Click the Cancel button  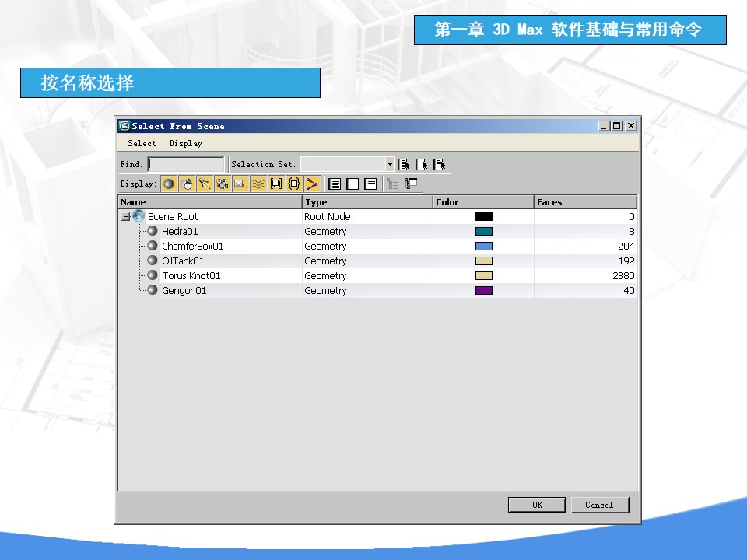[x=600, y=505]
